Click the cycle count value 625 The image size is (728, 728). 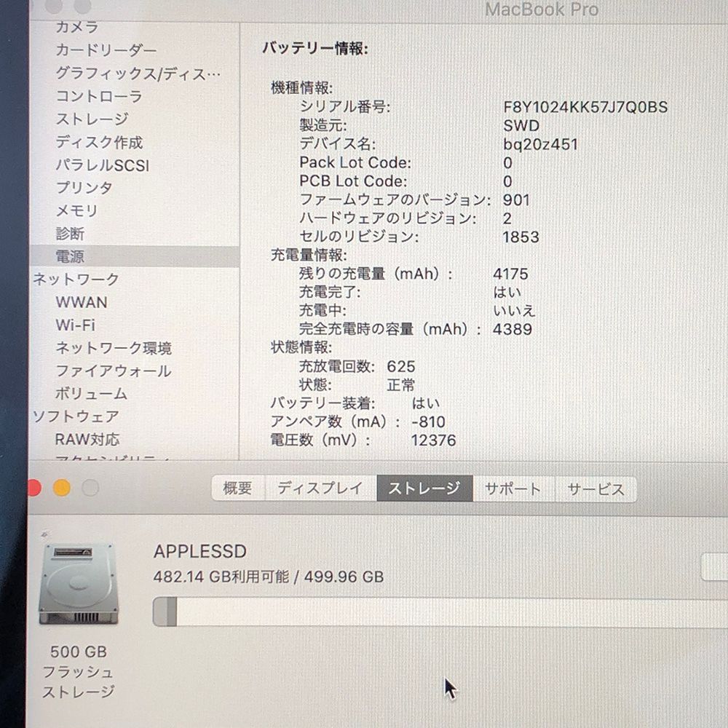[401, 366]
